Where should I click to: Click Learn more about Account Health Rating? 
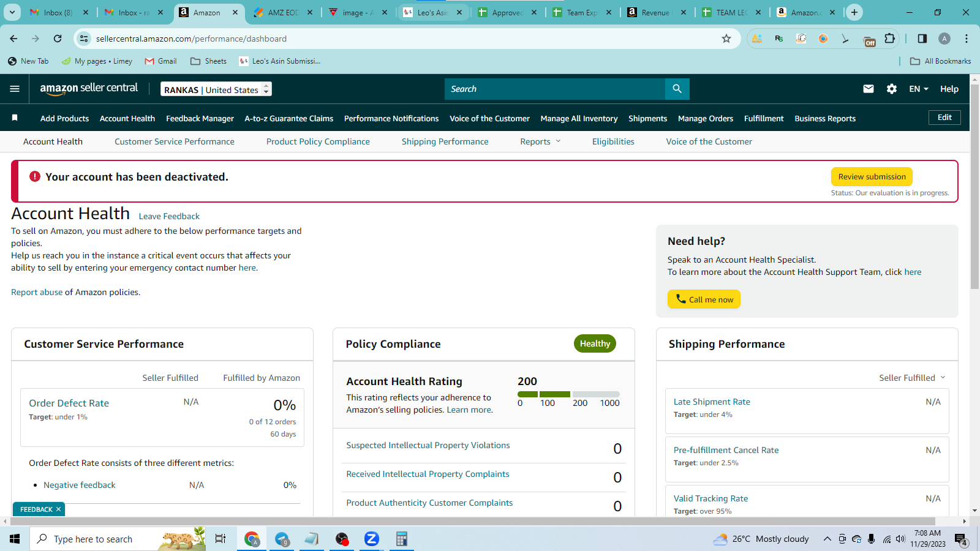[469, 410]
